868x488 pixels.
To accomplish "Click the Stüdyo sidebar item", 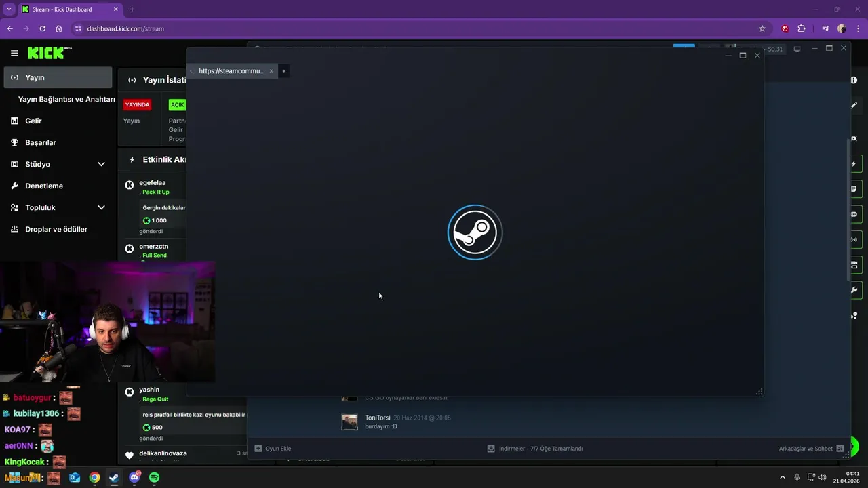I will pos(58,164).
